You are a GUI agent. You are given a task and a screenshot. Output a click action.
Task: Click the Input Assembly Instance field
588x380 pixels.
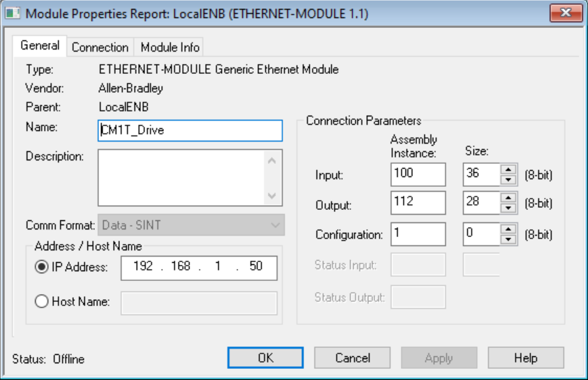point(417,174)
